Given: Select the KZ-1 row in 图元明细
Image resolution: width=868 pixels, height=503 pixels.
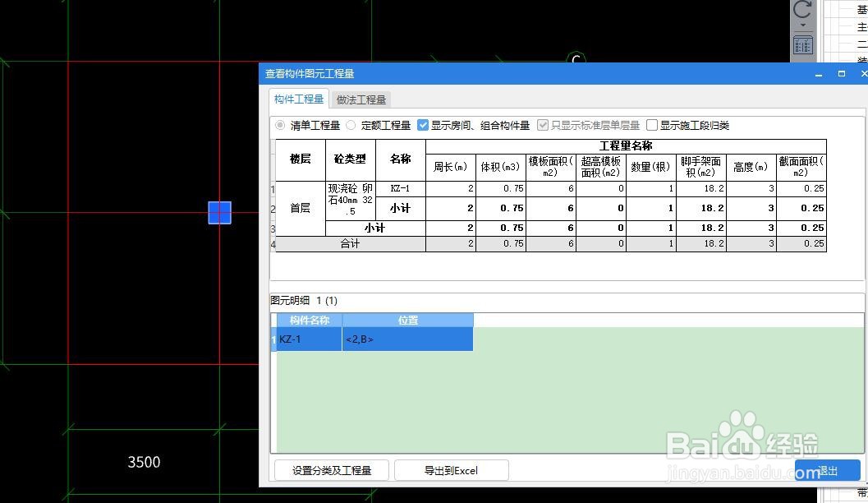Looking at the screenshot, I should pyautogui.click(x=305, y=339).
